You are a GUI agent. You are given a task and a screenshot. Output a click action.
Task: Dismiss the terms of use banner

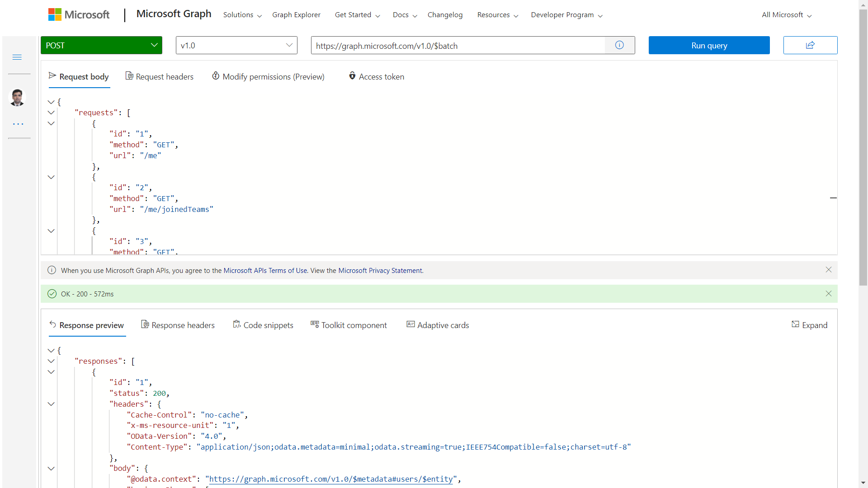(829, 270)
